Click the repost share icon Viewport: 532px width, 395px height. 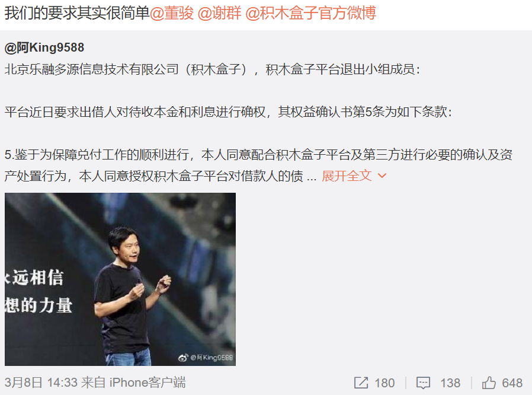361,383
